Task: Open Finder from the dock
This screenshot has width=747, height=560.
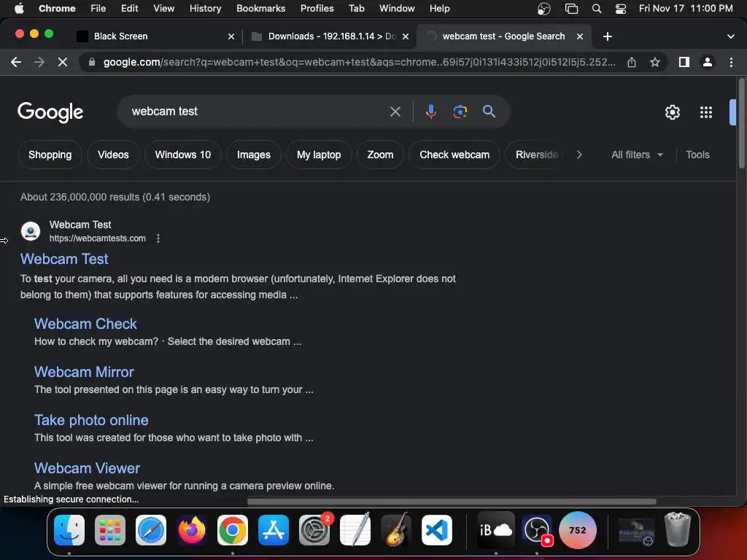Action: click(x=69, y=530)
